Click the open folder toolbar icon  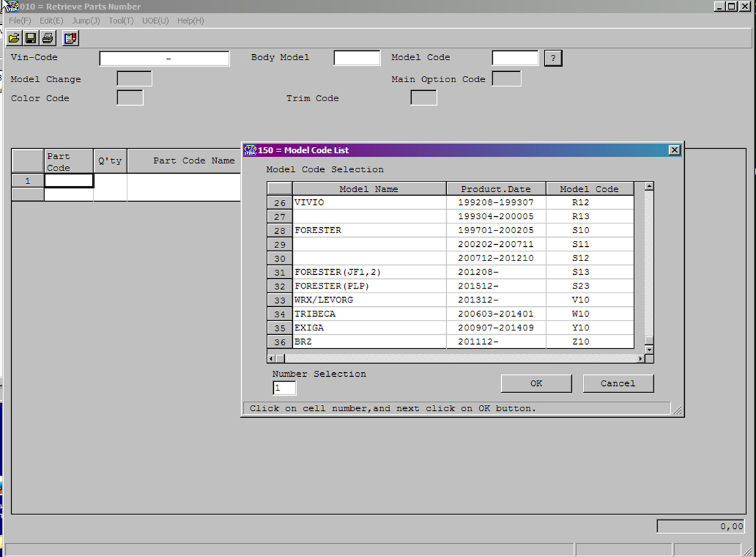(x=14, y=39)
